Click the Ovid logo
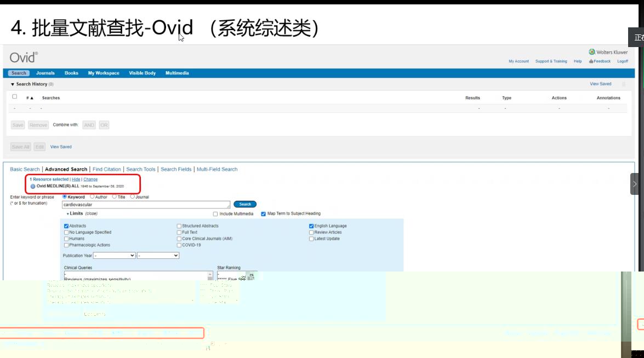 [24, 57]
